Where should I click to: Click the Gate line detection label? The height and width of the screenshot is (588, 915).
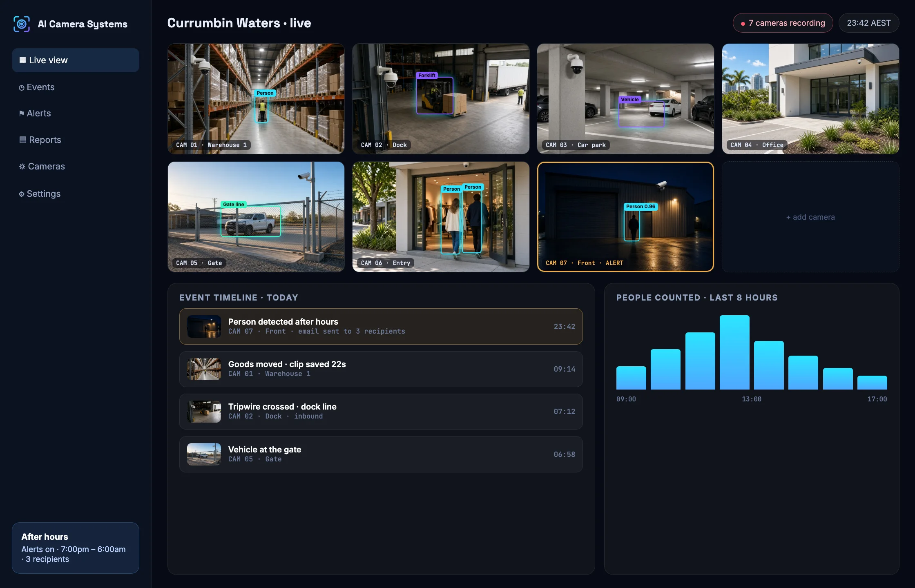point(234,205)
